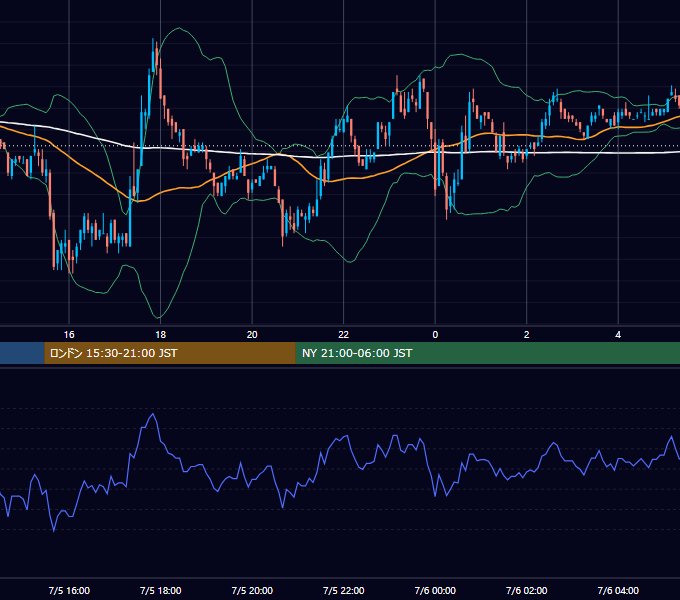Click the 7/6 00:00 date label
The width and height of the screenshot is (680, 600).
click(x=435, y=590)
